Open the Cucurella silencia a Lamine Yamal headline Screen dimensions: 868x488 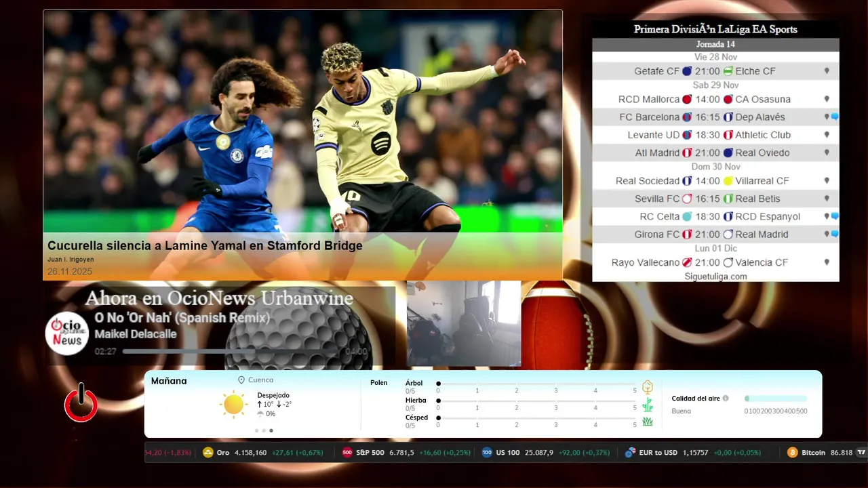pos(205,246)
